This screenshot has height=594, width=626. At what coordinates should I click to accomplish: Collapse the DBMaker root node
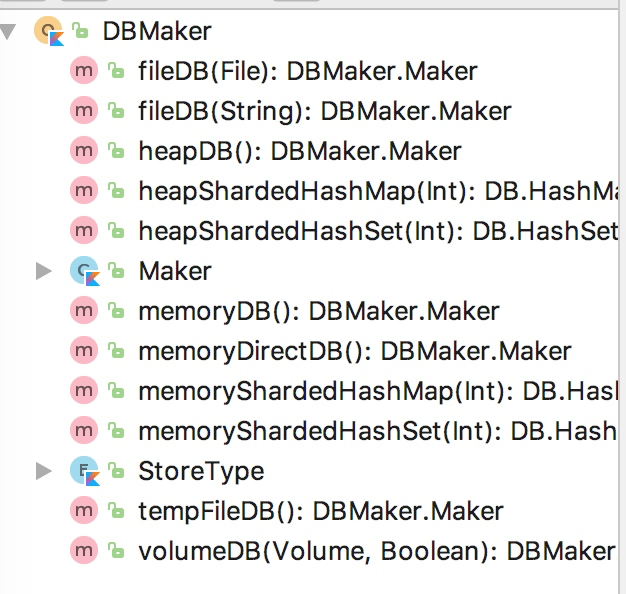(x=8, y=32)
